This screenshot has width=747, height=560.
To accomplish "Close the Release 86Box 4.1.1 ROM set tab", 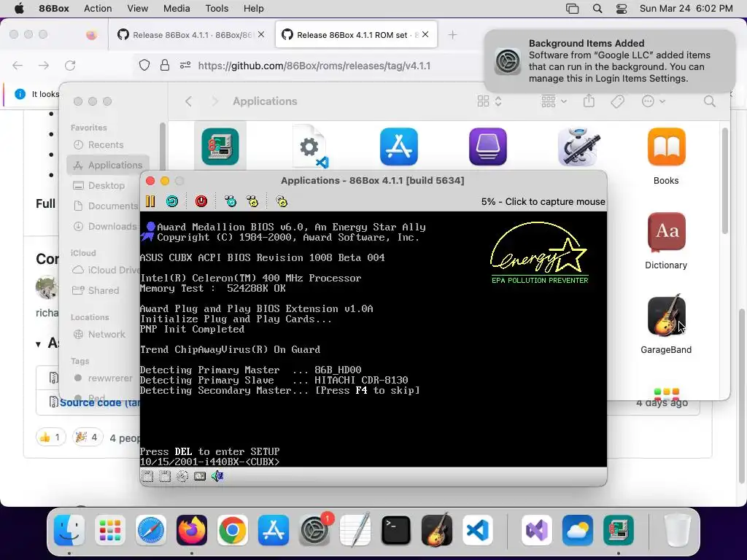I will (x=425, y=34).
